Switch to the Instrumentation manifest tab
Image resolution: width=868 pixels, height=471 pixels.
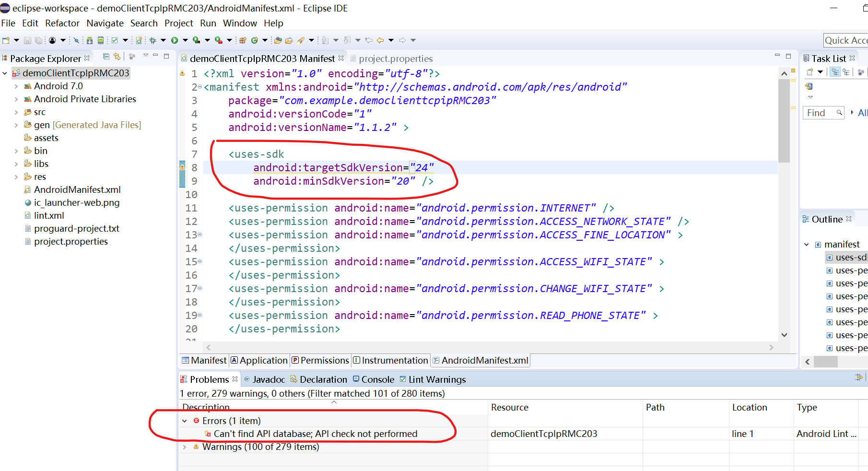tap(390, 360)
